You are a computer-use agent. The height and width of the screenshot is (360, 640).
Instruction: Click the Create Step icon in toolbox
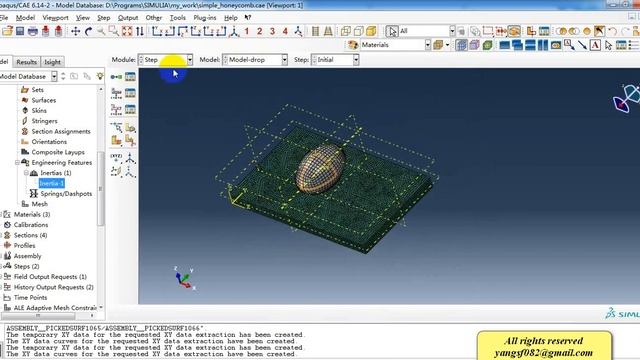(116, 77)
